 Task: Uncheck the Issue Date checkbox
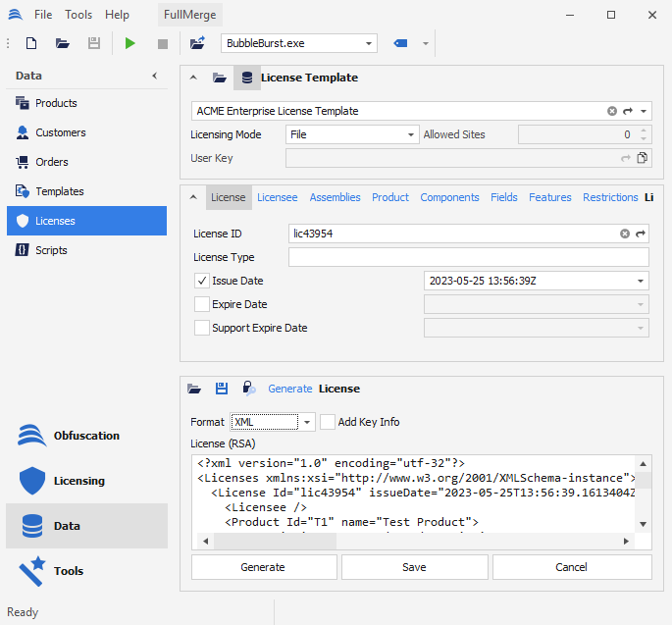[202, 281]
